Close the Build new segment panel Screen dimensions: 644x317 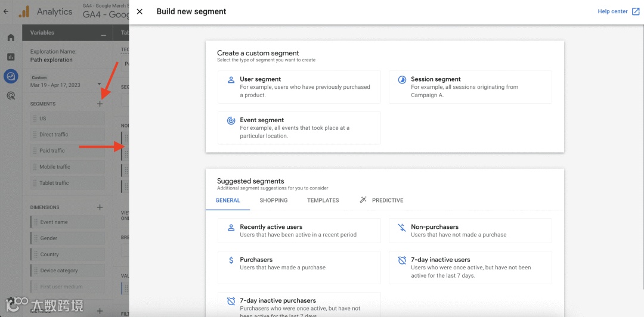click(140, 11)
